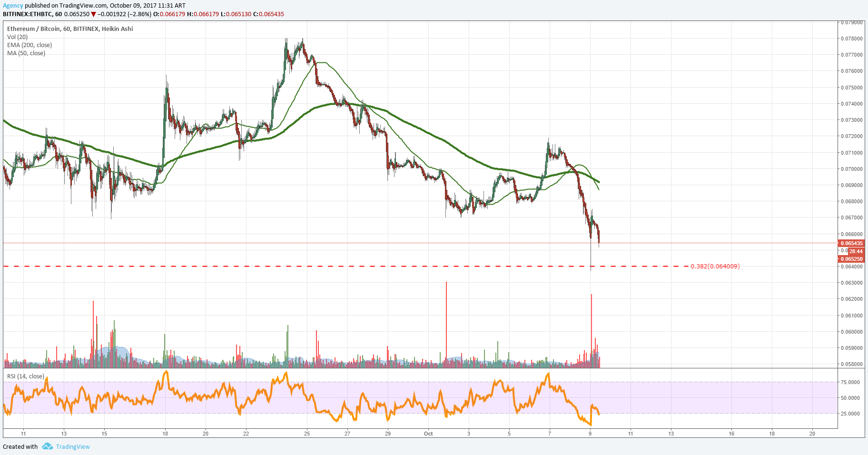Open the TradingView link in footer
The width and height of the screenshot is (868, 455).
(73, 446)
